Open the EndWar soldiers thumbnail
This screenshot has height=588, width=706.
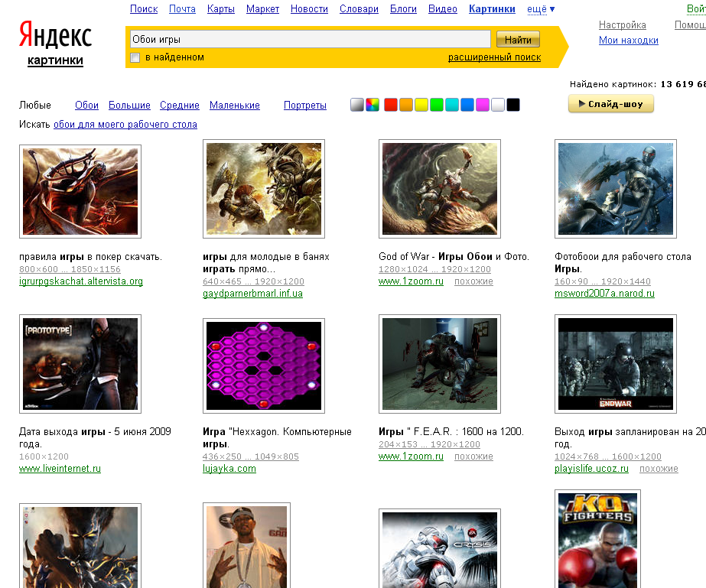point(616,364)
